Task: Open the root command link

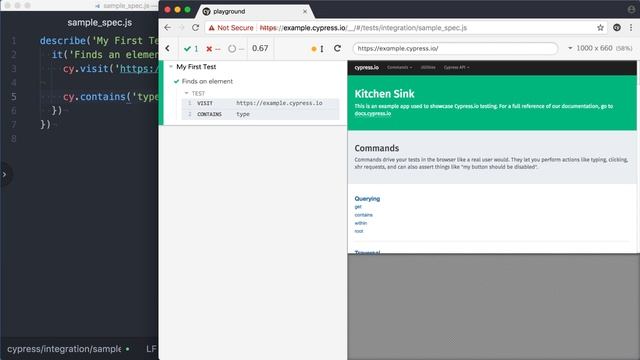Action: point(359,231)
